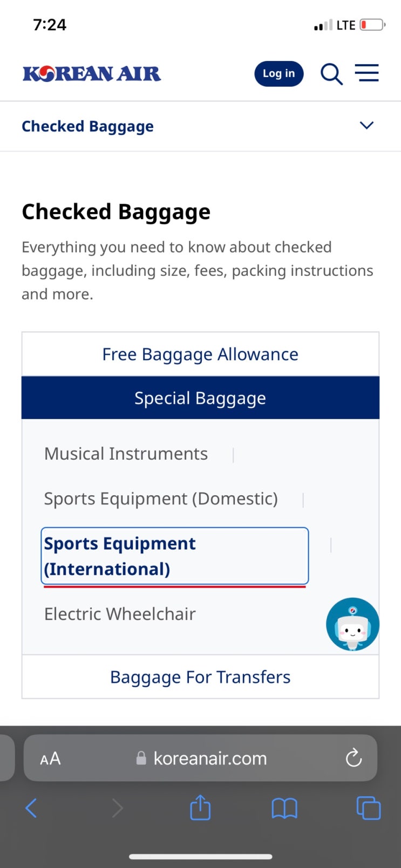Expand the Checked Baggage chevron
401x868 pixels.
(x=366, y=126)
